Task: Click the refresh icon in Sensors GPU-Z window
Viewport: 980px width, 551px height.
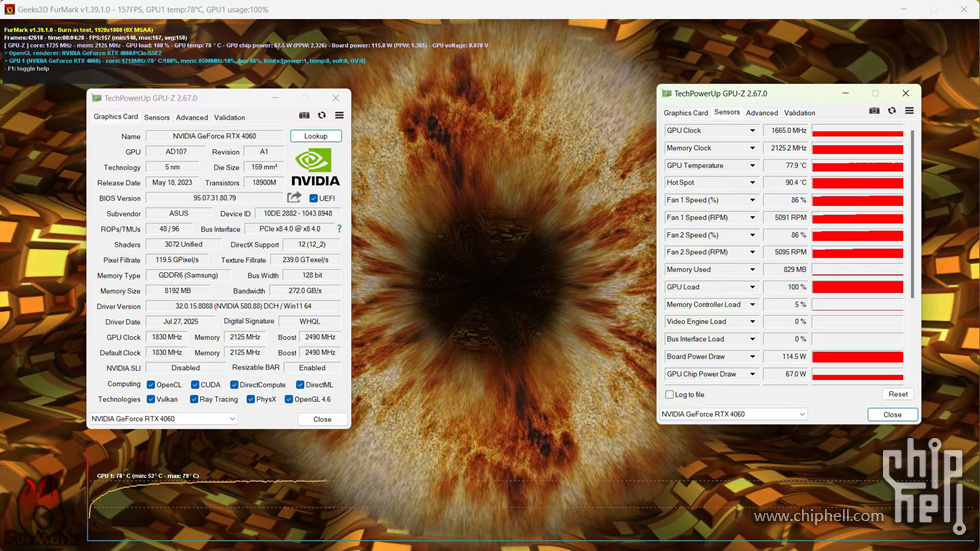Action: tap(892, 111)
